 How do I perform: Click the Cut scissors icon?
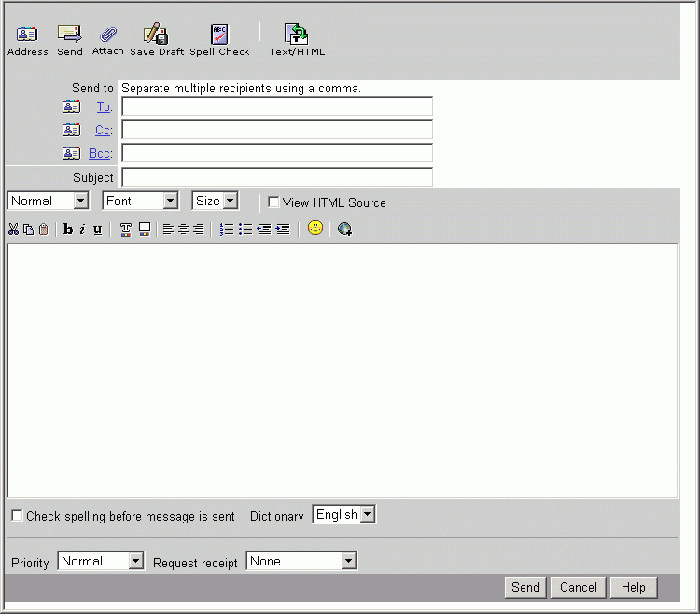13,230
